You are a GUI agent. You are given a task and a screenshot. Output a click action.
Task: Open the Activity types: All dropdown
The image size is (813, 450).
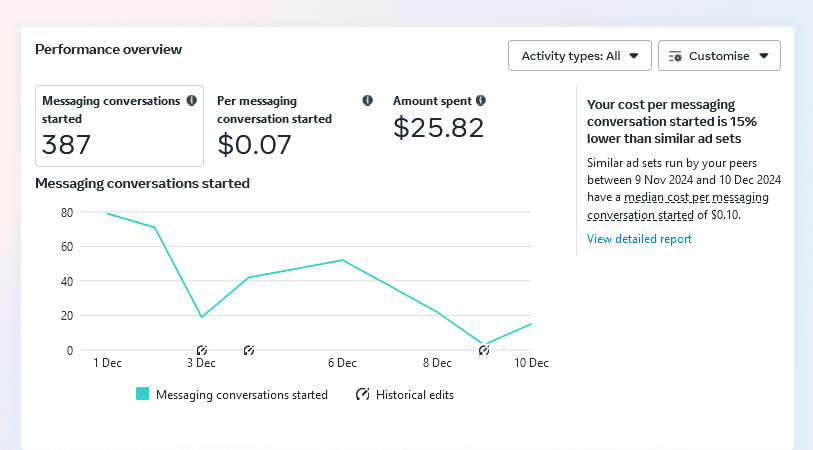pos(580,55)
